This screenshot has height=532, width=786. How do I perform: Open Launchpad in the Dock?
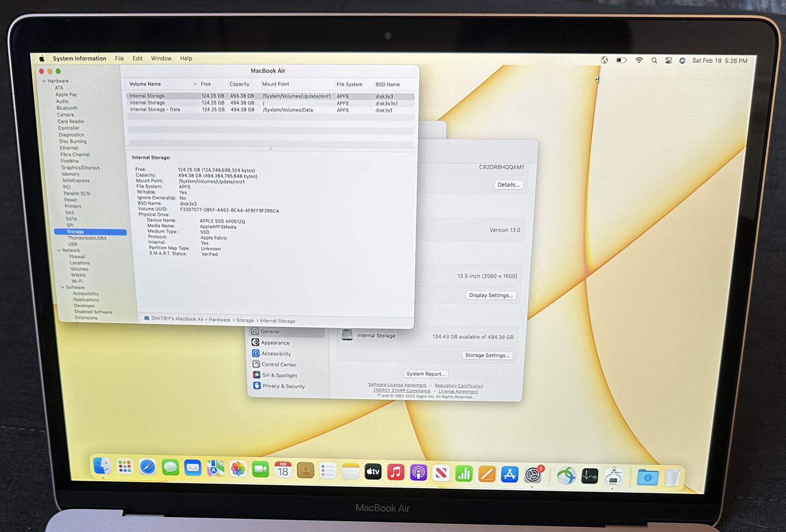(125, 466)
